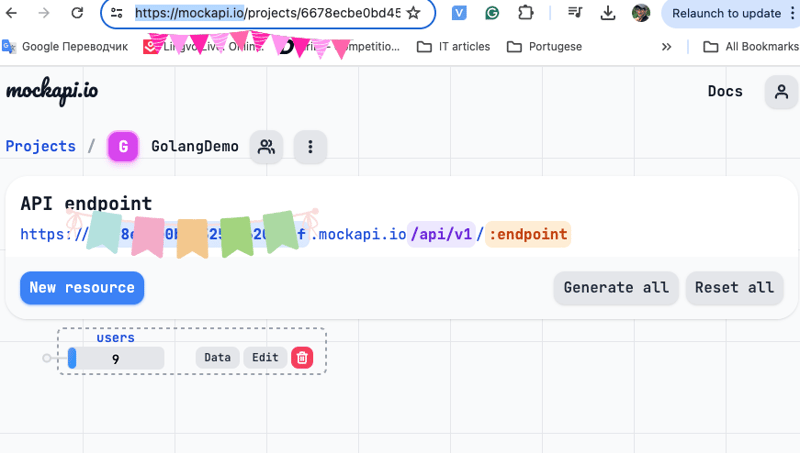The image size is (800, 453).
Task: Click the blue slider handle for users
Action: tap(72, 358)
